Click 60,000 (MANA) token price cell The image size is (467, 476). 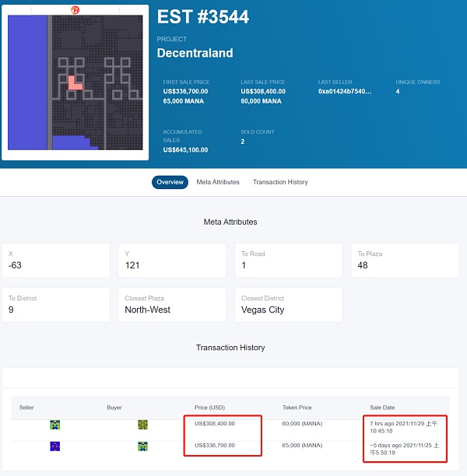point(302,423)
